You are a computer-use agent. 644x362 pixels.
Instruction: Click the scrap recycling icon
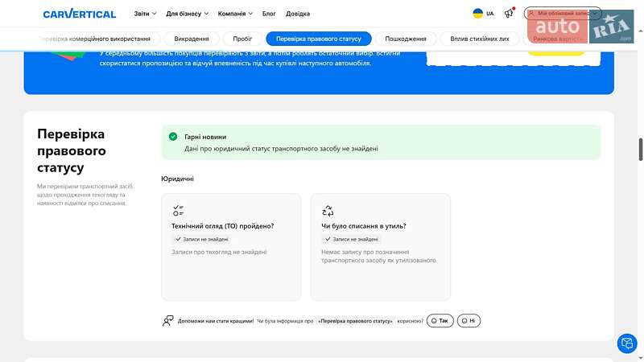328,211
